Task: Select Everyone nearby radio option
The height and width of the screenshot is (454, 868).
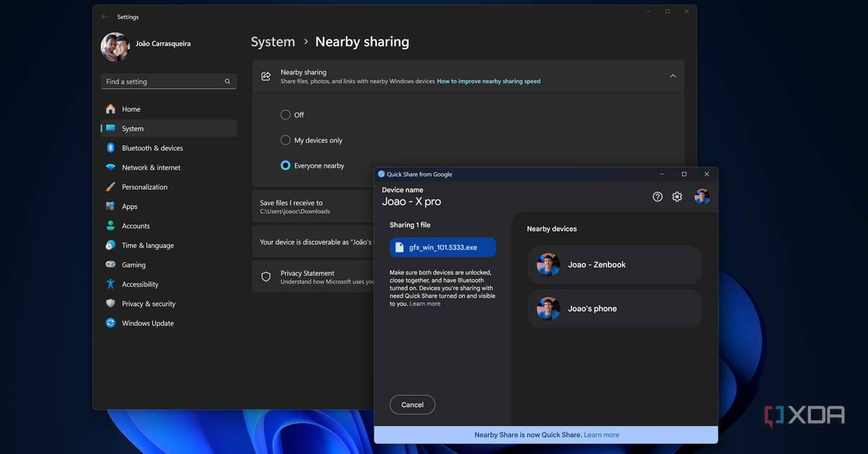Action: click(286, 166)
